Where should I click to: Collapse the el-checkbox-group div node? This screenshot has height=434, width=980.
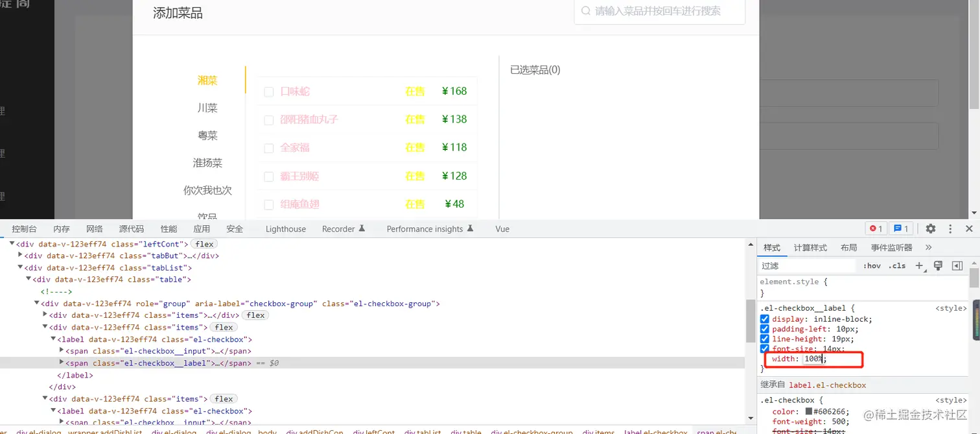pyautogui.click(x=37, y=303)
